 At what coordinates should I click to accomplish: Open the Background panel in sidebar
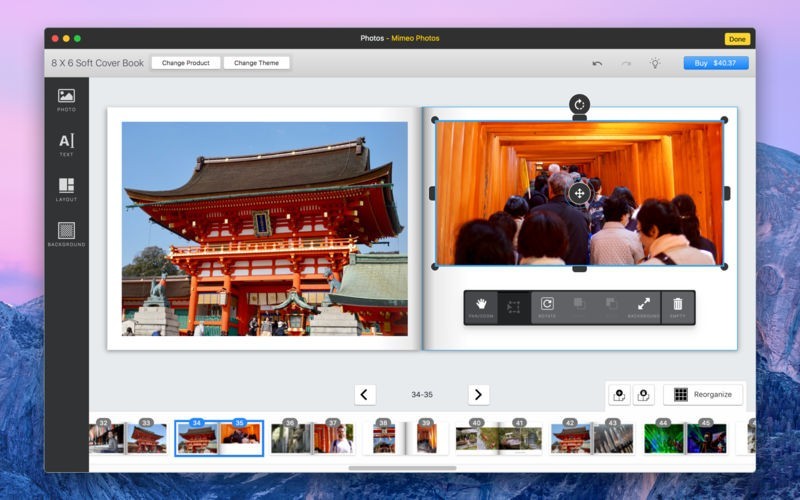(x=66, y=234)
